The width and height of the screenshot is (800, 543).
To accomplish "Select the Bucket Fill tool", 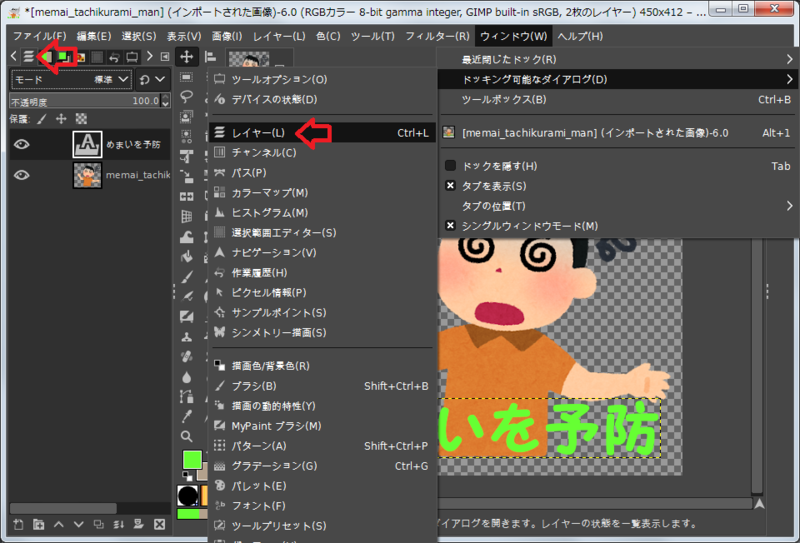I will click(x=186, y=256).
